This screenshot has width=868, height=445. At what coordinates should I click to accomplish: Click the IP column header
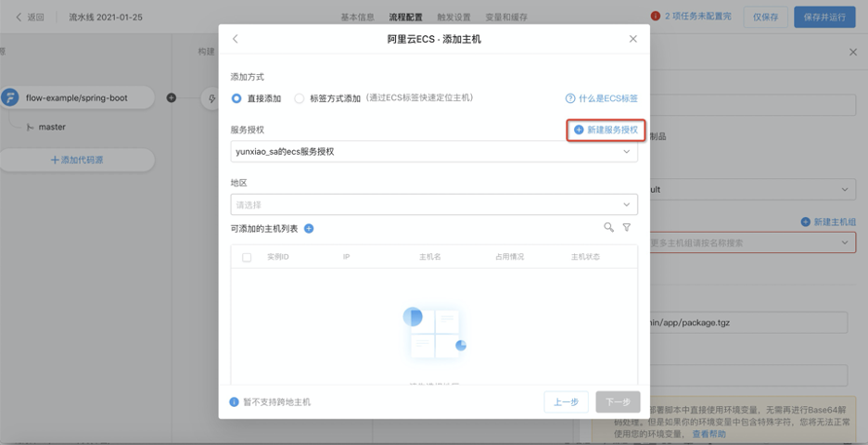[x=346, y=257]
